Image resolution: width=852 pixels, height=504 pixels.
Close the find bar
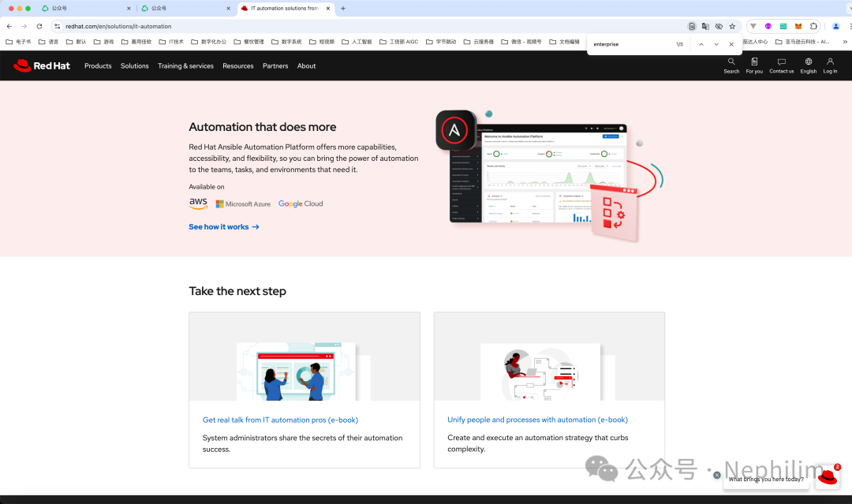coord(731,44)
